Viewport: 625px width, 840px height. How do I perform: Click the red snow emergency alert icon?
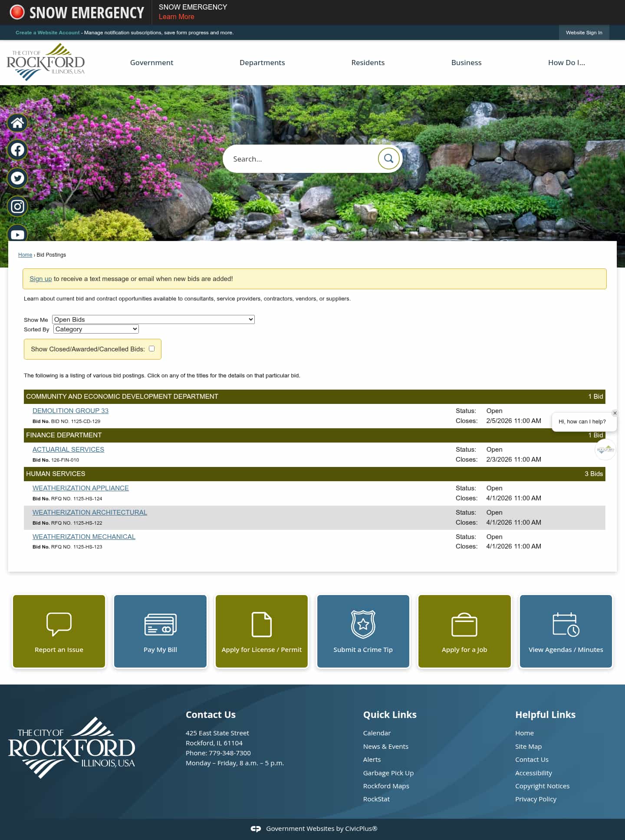point(17,12)
